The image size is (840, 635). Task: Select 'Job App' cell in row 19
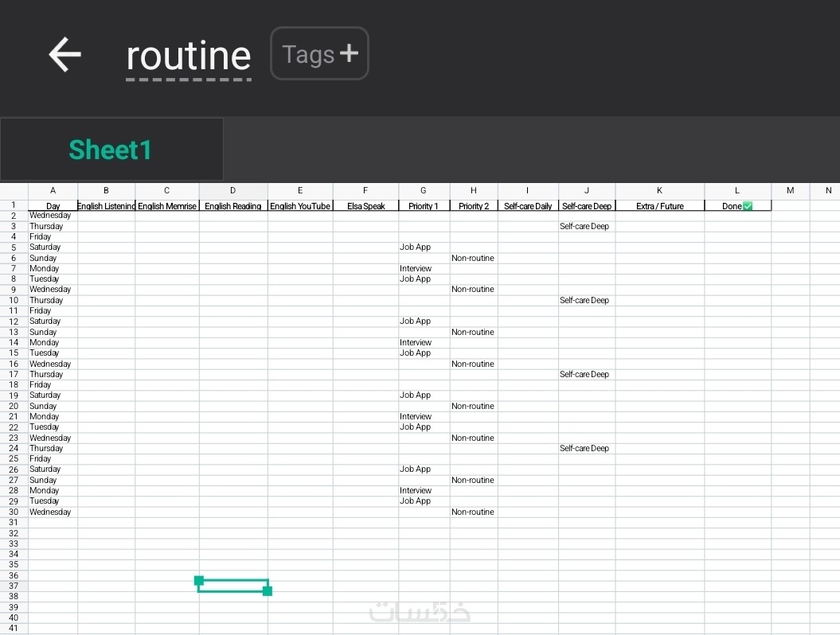[424, 395]
